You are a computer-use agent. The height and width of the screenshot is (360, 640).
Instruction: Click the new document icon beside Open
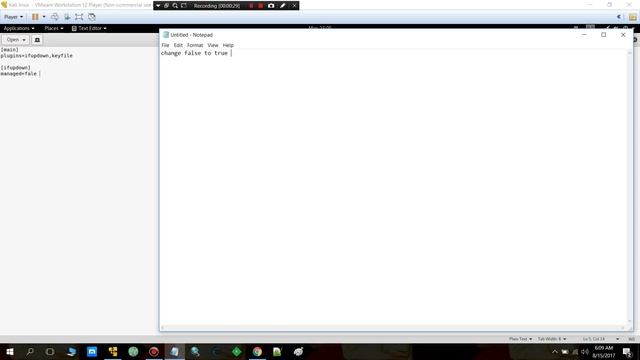(x=37, y=40)
